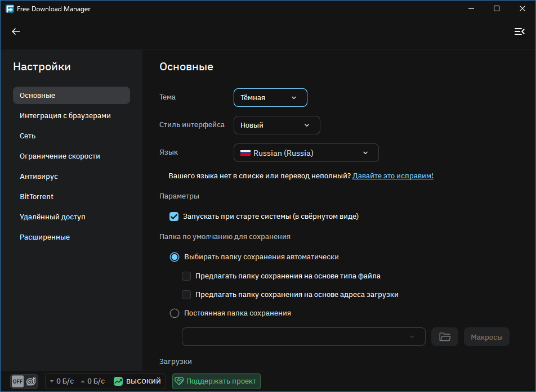This screenshot has width=536, height=392.
Task: Close the Free Download Manager window
Action: (522, 8)
